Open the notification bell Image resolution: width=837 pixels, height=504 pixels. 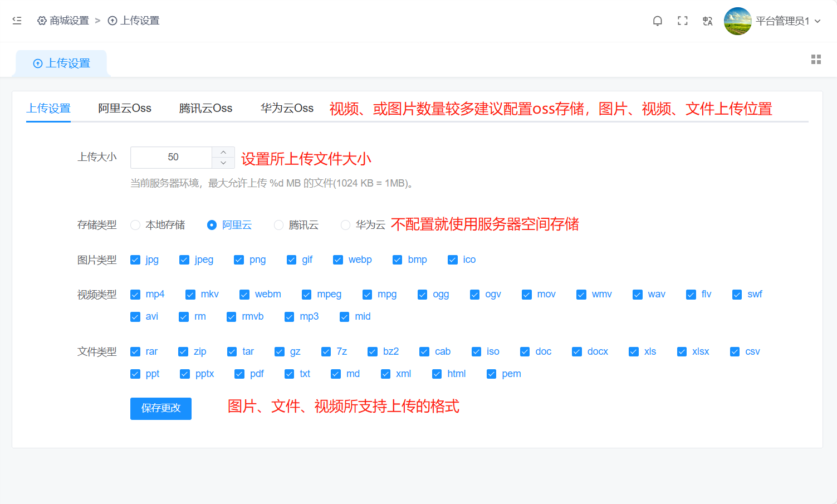click(x=657, y=21)
